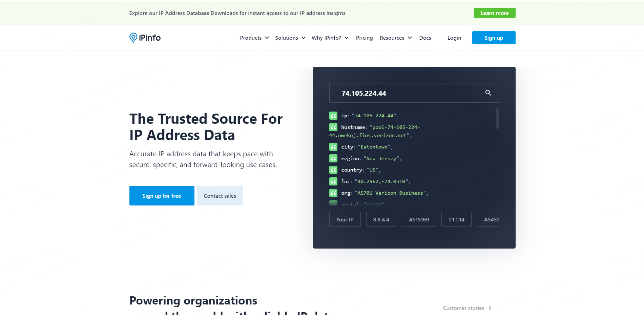Viewport: 644px width, 315px height.
Task: Click the quote icon beside loc field
Action: (333, 181)
